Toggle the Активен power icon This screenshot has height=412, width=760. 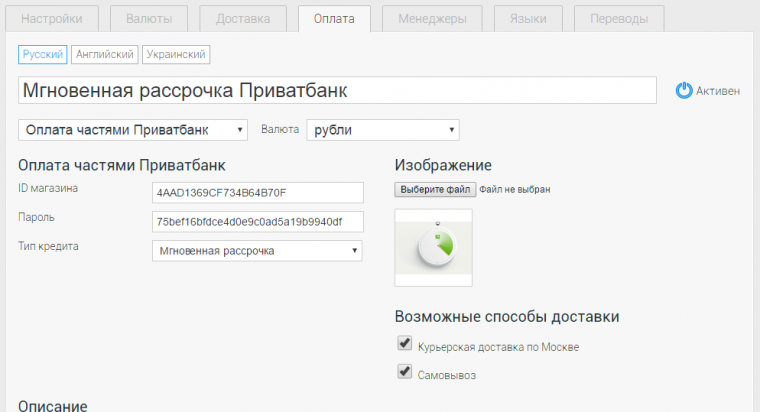[x=684, y=90]
